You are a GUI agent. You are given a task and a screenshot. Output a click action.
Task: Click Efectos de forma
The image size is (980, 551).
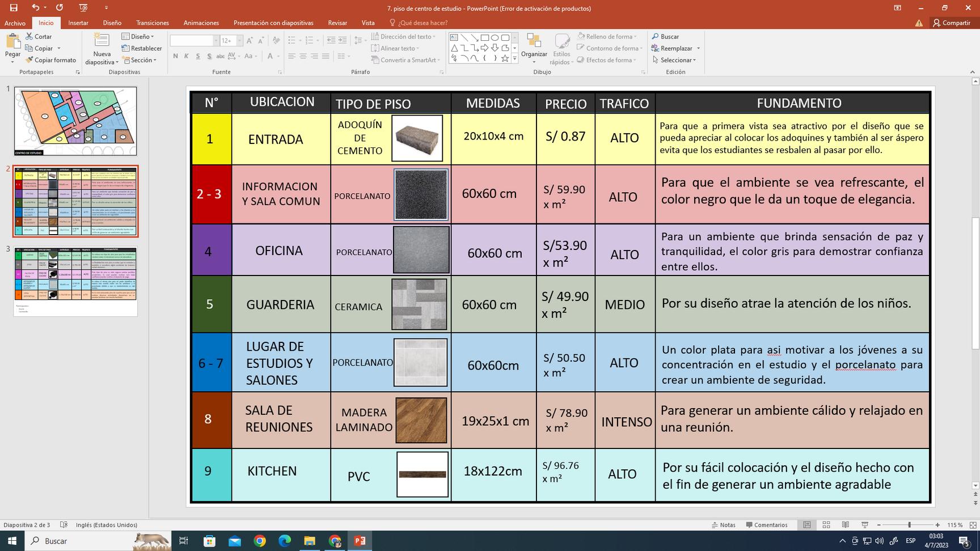click(607, 60)
